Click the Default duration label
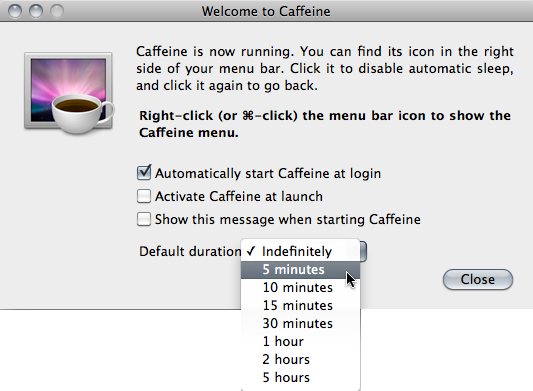 tap(190, 252)
